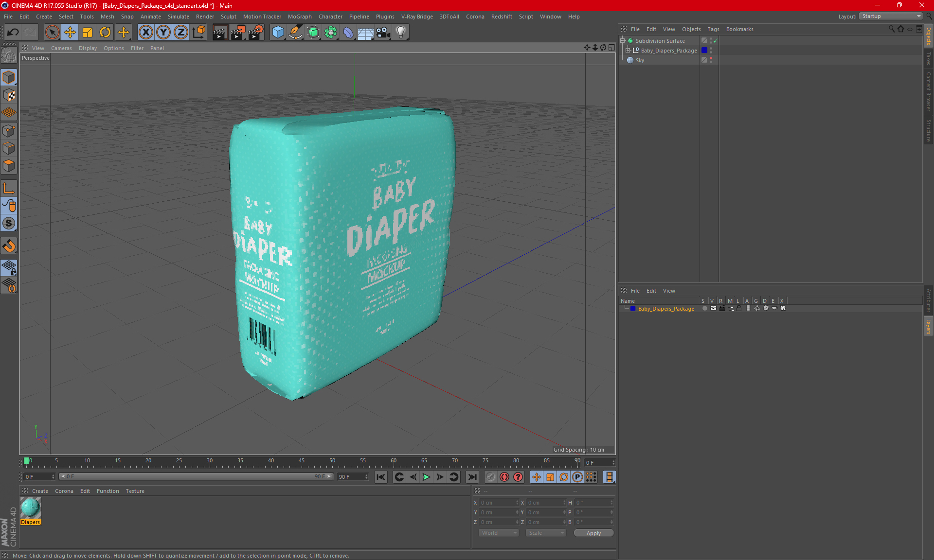Image resolution: width=934 pixels, height=560 pixels.
Task: Open the spline Pen tool icon
Action: (x=296, y=32)
